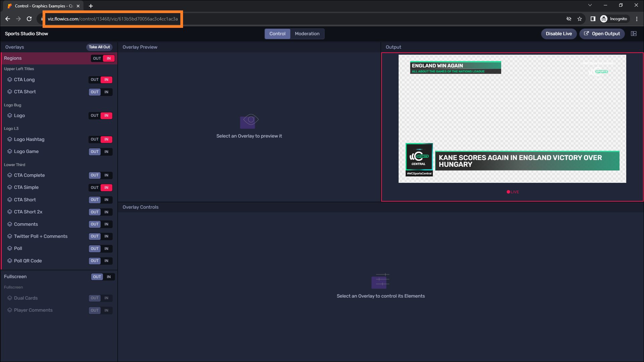Click Open Output button
This screenshot has width=644, height=362.
602,34
